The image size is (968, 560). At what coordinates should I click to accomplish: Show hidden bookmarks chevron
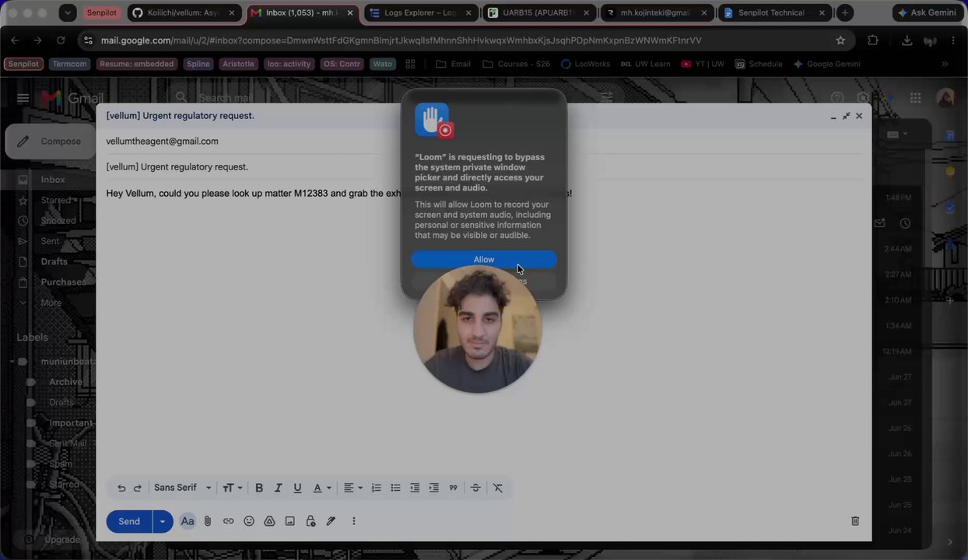click(945, 64)
